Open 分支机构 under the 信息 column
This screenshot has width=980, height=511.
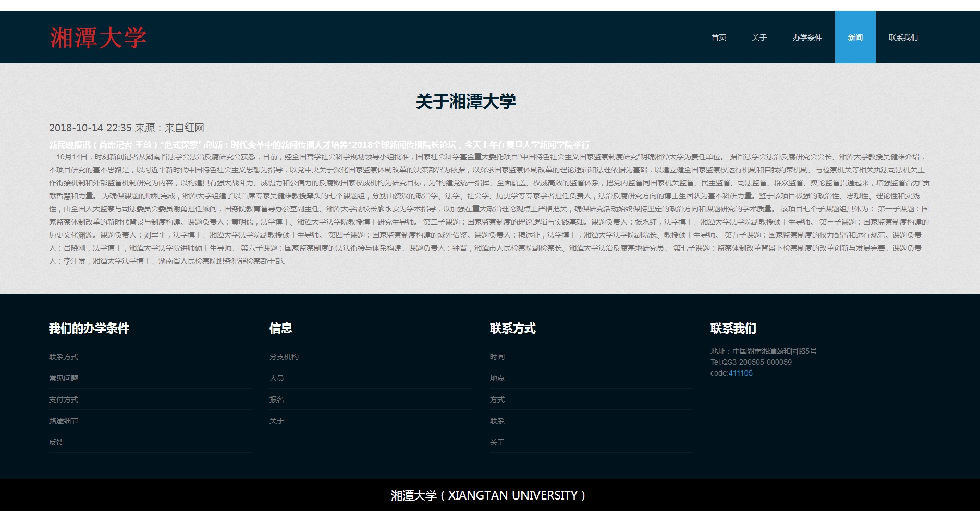284,357
